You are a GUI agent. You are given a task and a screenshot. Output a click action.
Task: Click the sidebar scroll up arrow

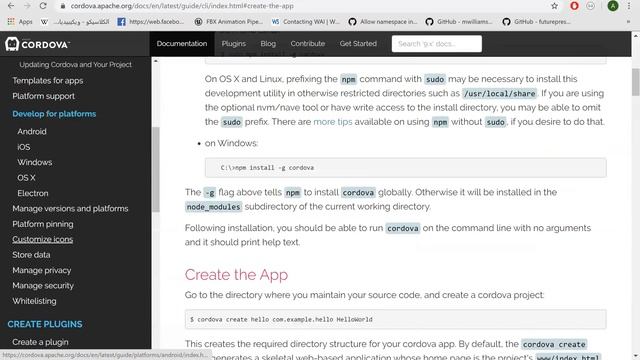coord(156,61)
